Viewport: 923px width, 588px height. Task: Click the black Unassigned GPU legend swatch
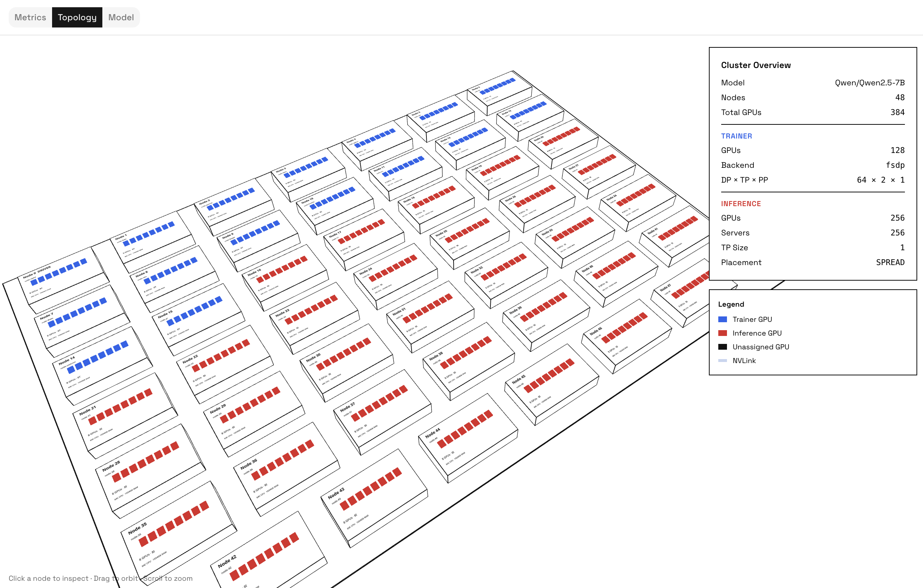[x=723, y=347]
